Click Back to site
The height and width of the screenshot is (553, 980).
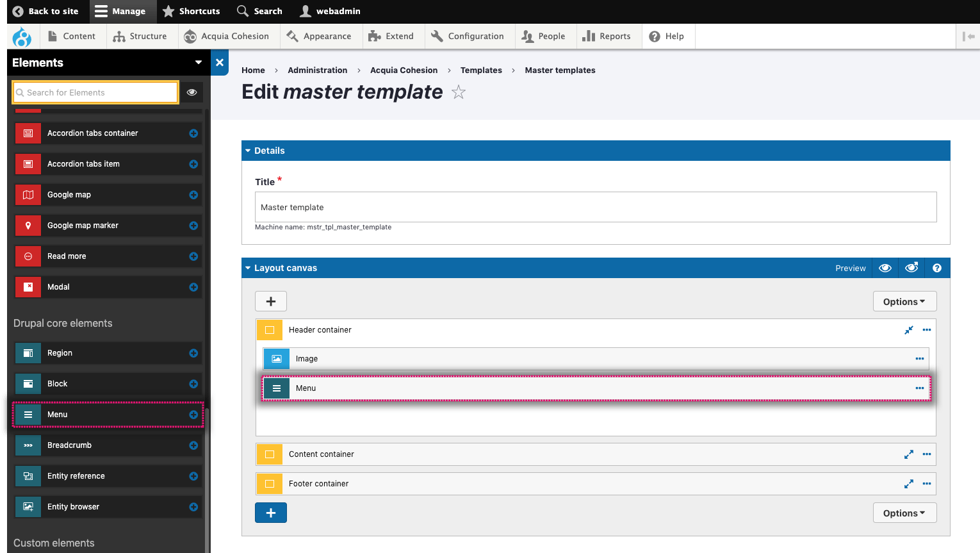[46, 12]
